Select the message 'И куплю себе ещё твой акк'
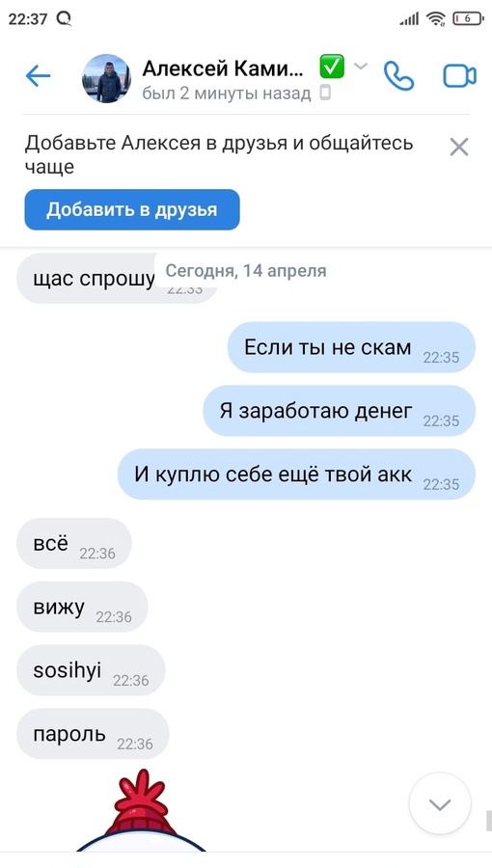The image size is (492, 868). (x=296, y=475)
